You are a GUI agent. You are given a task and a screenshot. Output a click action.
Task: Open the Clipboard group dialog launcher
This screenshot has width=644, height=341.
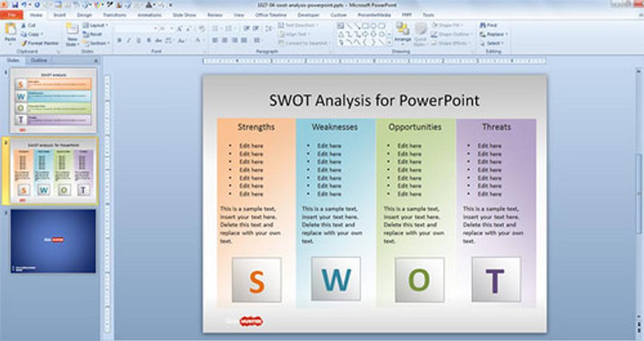click(x=58, y=52)
